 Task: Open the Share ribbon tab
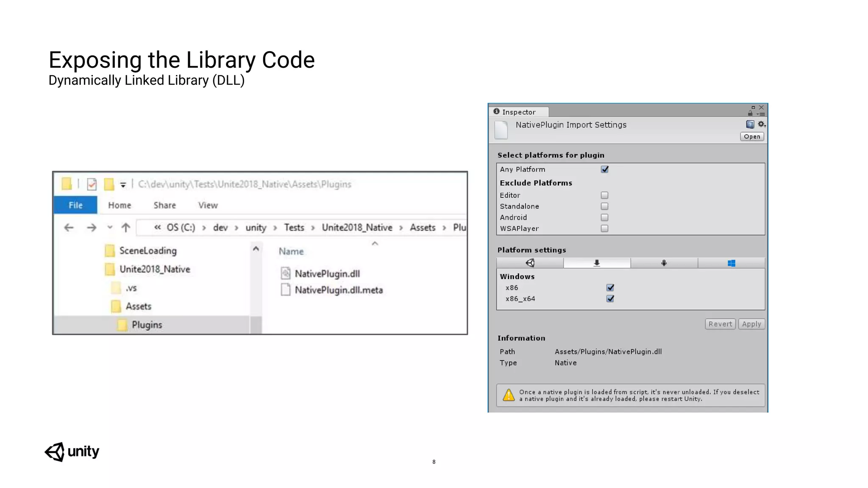tap(164, 205)
